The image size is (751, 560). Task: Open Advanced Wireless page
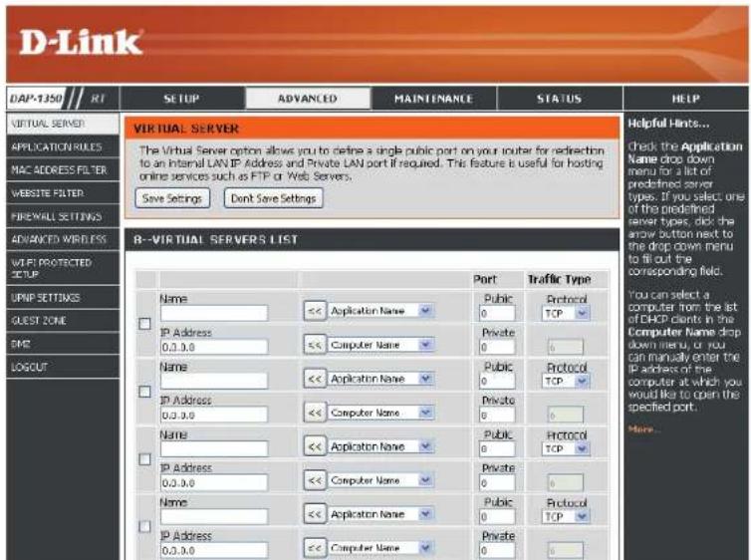[63, 239]
